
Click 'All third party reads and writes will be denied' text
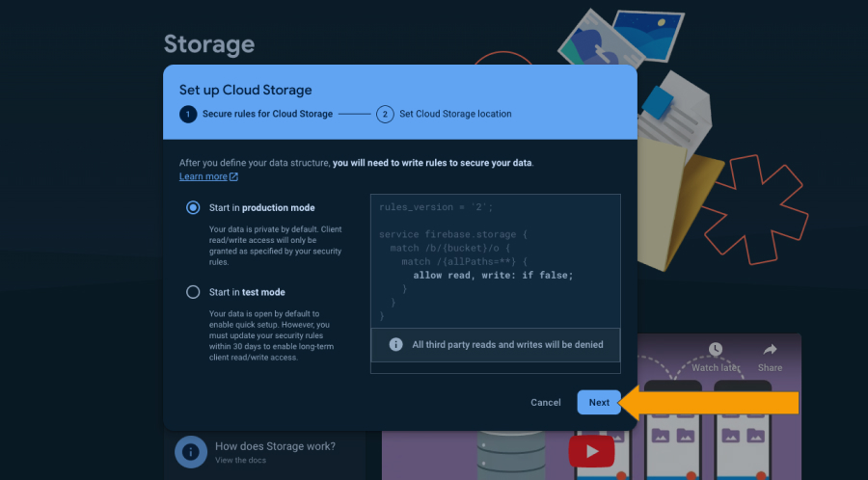pos(507,344)
